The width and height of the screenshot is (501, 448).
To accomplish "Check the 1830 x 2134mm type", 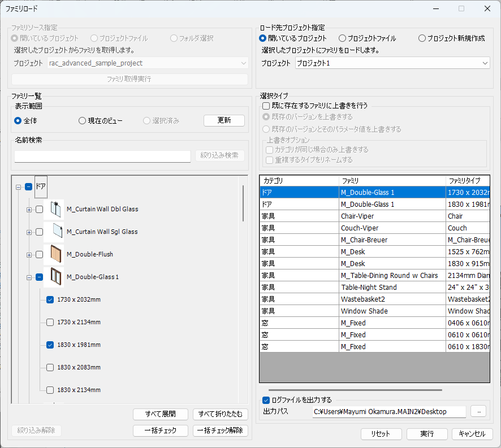I will [50, 390].
